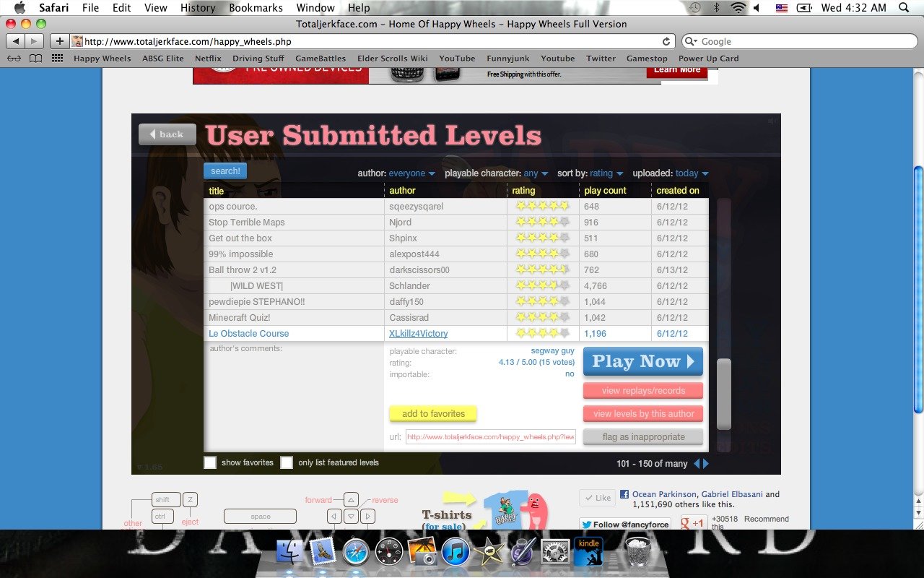Click the Safari back navigation arrow
The height and width of the screenshot is (578, 924).
[x=16, y=41]
